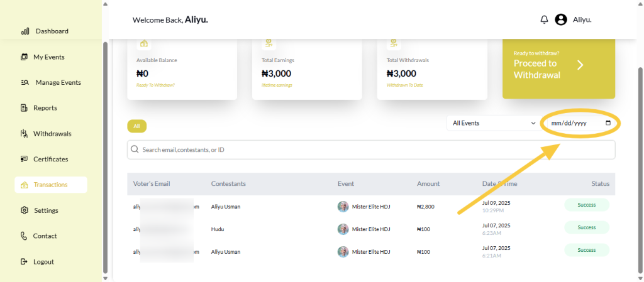The height and width of the screenshot is (282, 644).
Task: Select the Transactions sidebar item
Action: (50, 185)
